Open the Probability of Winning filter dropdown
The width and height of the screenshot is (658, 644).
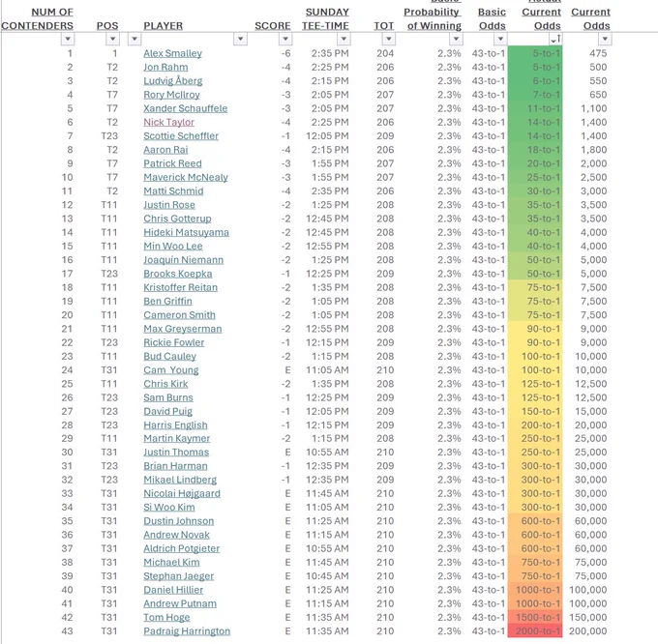pyautogui.click(x=456, y=39)
